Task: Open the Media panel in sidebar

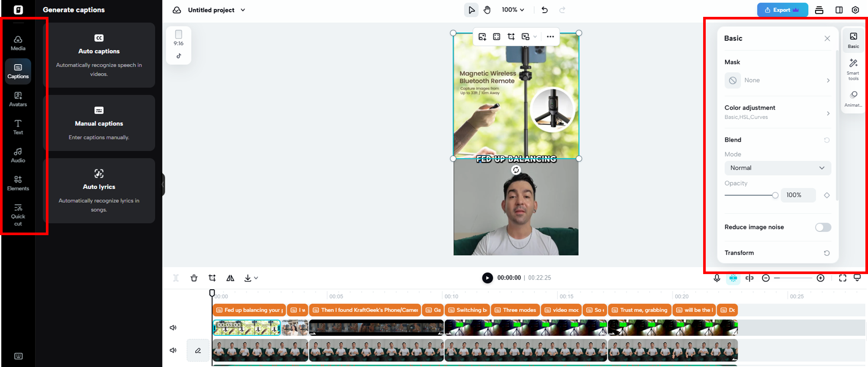Action: [18, 43]
